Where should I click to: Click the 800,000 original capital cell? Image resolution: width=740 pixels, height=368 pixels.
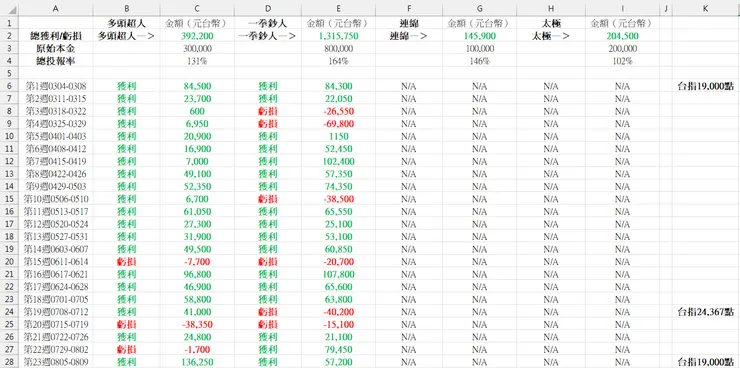(x=338, y=49)
